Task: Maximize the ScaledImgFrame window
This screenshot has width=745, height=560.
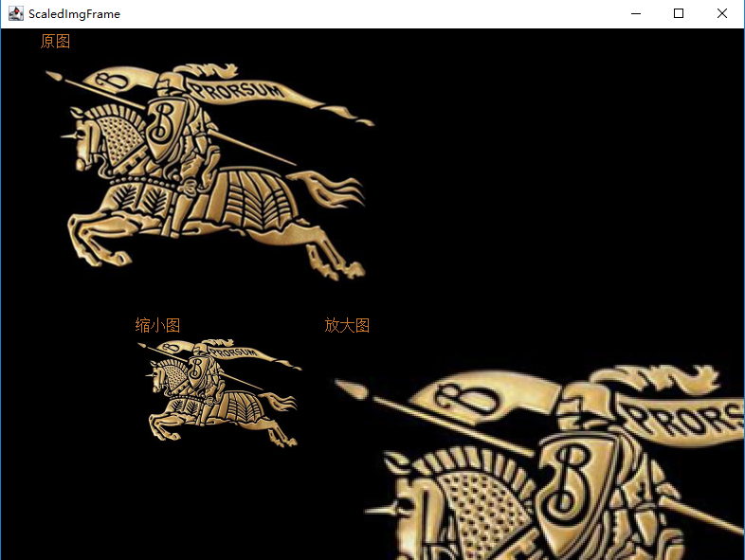Action: [679, 14]
